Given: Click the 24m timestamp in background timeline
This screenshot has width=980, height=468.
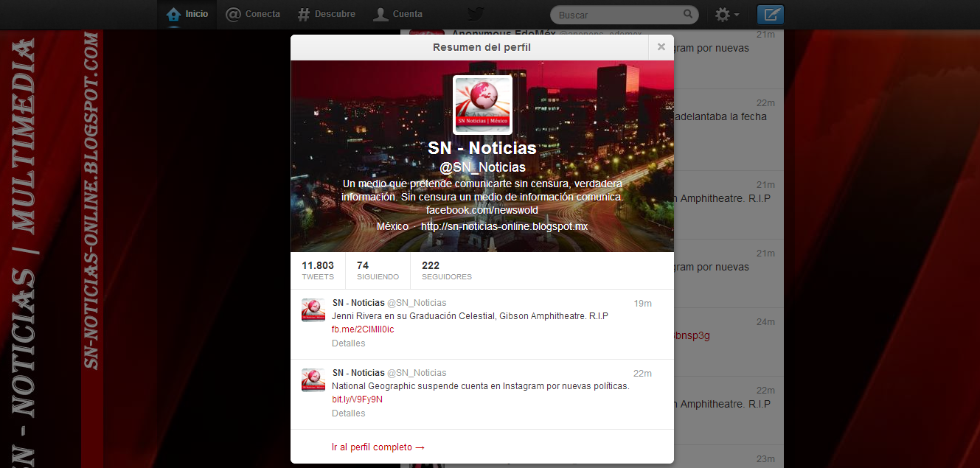Looking at the screenshot, I should pos(765,321).
